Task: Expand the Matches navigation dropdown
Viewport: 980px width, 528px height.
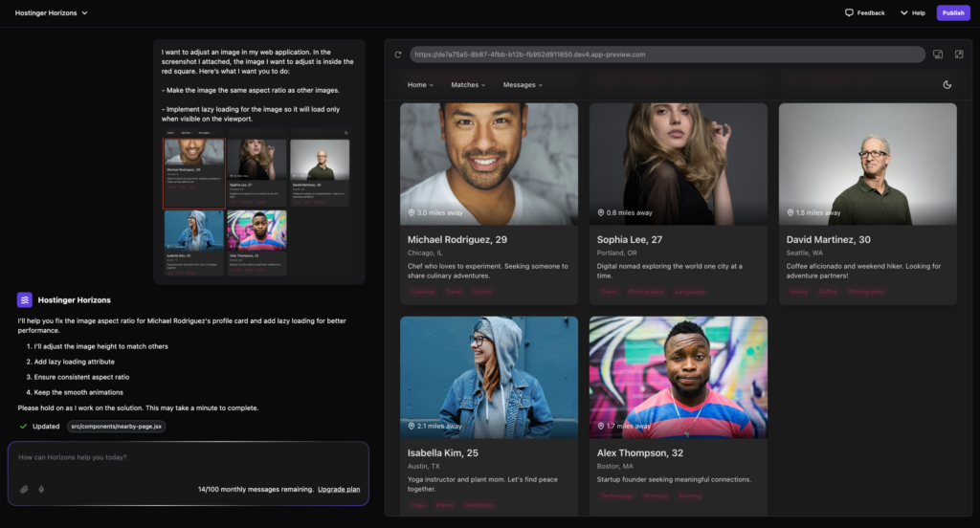Action: [x=468, y=85]
